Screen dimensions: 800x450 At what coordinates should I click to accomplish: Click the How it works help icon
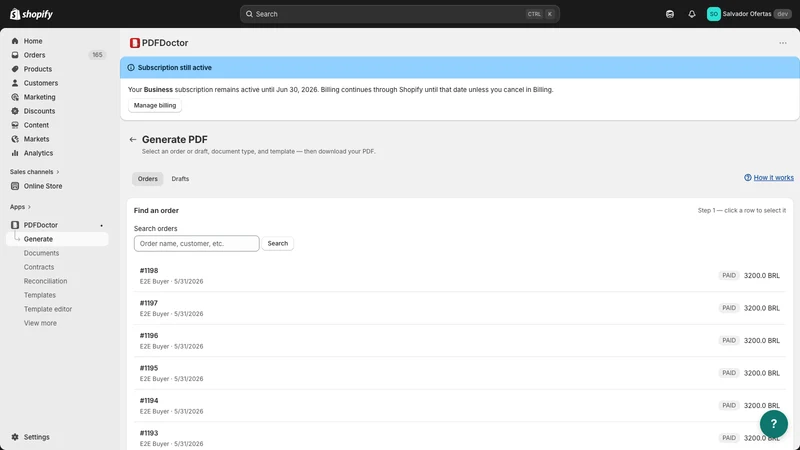747,178
